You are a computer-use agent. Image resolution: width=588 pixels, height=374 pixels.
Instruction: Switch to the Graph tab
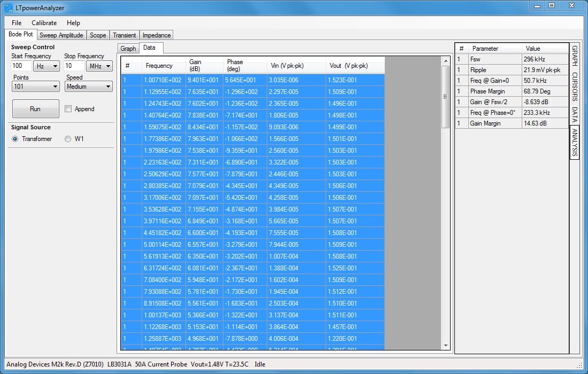[128, 49]
